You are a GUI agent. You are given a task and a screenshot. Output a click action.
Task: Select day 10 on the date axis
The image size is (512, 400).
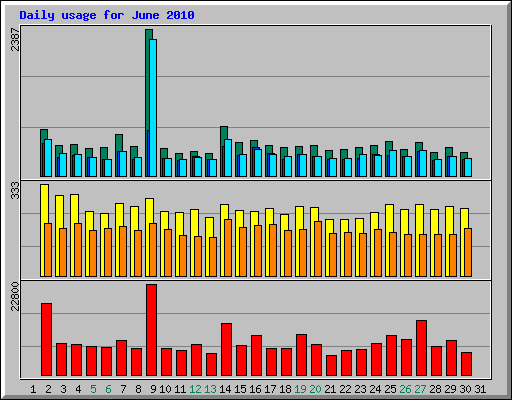click(x=165, y=389)
